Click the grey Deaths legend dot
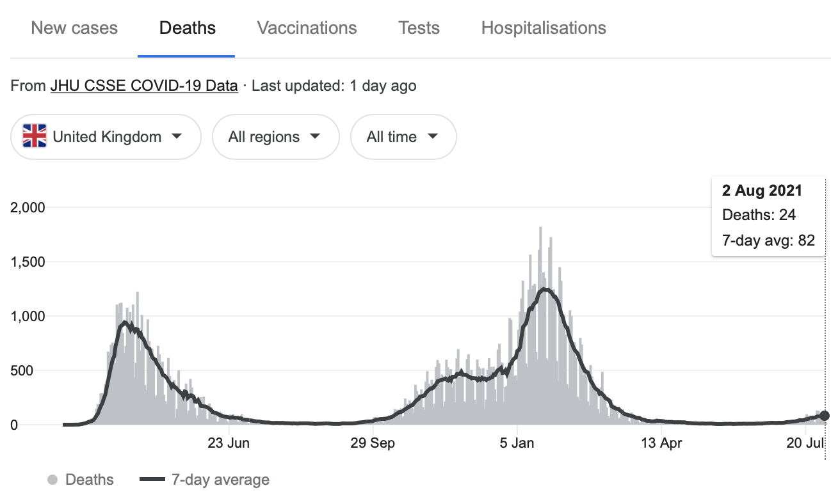This screenshot has height=504, width=831. 54,480
